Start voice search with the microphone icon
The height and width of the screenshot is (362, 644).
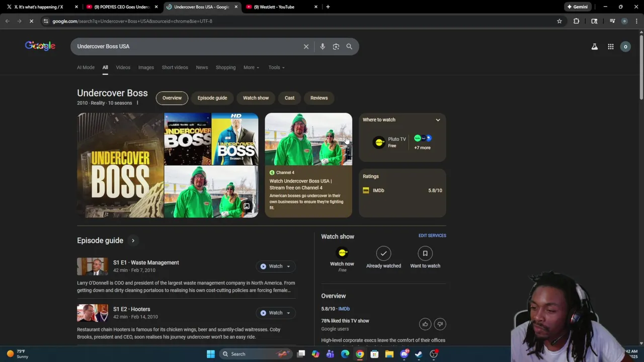coord(323,46)
